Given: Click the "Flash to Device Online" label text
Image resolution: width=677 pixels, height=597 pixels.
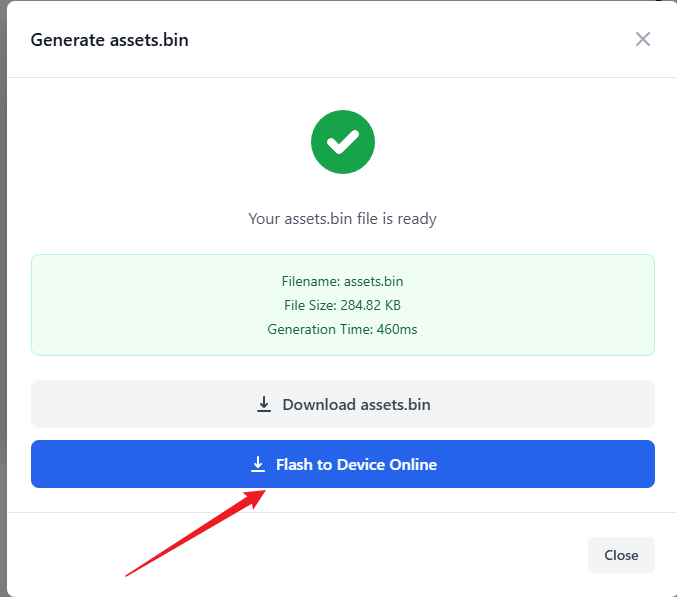Looking at the screenshot, I should (x=356, y=464).
